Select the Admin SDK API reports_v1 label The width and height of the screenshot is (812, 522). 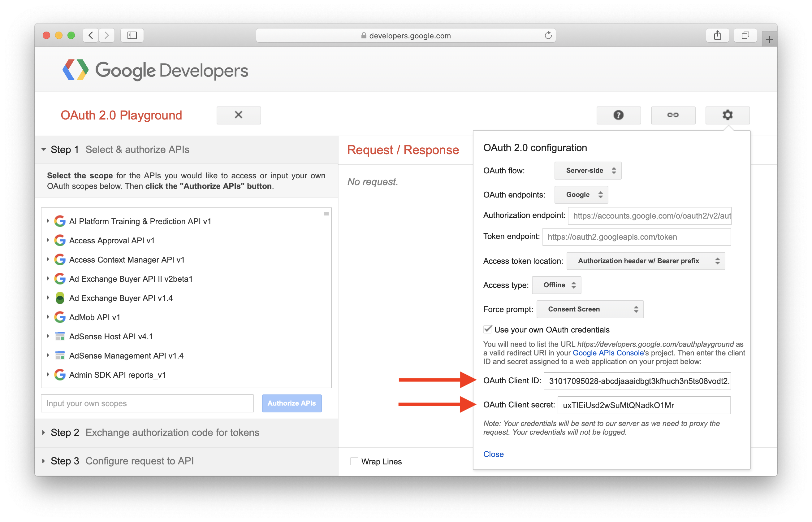pyautogui.click(x=118, y=375)
